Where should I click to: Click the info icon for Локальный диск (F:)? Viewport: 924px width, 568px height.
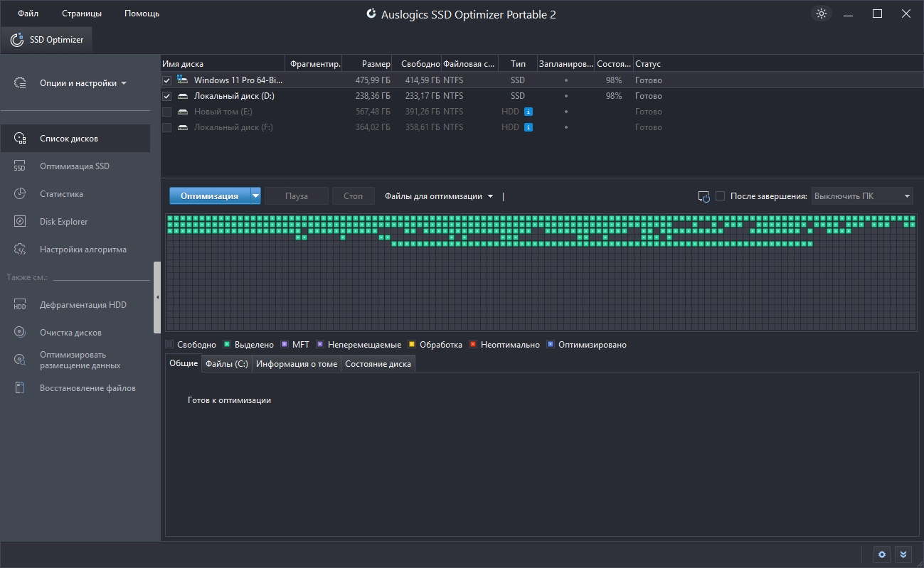tap(529, 127)
